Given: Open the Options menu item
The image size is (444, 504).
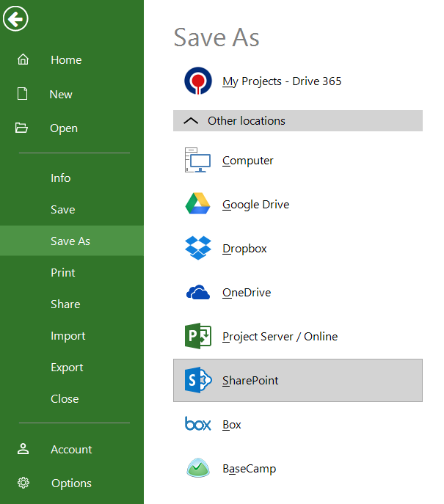Looking at the screenshot, I should pos(71,483).
